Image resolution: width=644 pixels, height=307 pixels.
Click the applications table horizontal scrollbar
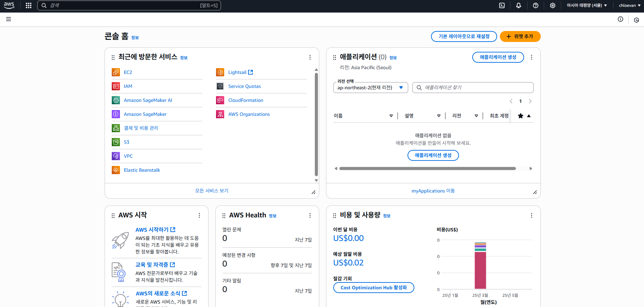click(427, 168)
